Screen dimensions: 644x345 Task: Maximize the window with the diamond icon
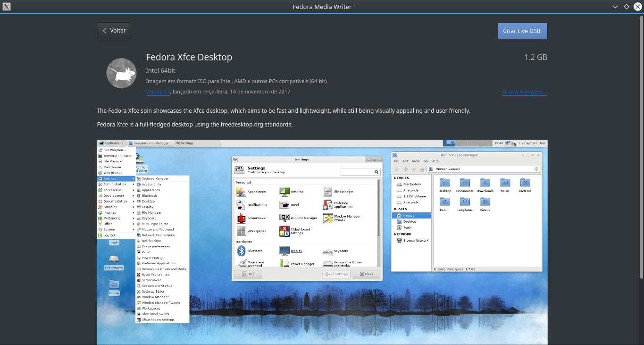[626, 7]
